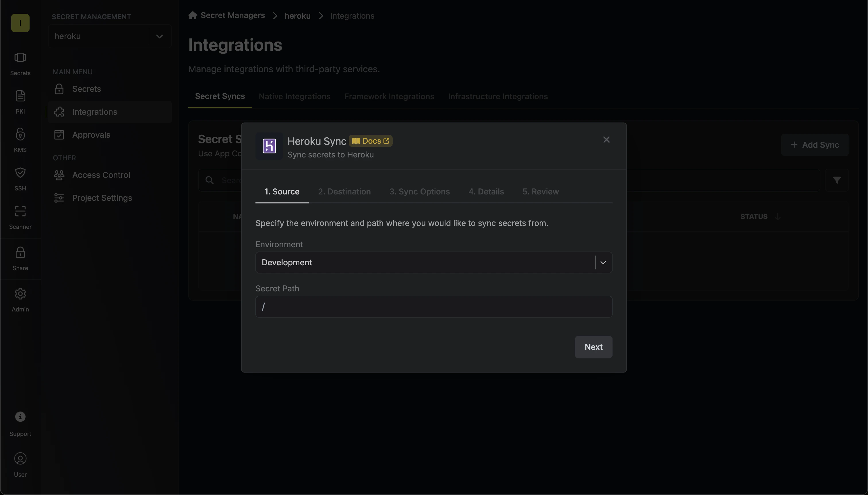
Task: Select the 5. Review step tab
Action: click(x=540, y=191)
